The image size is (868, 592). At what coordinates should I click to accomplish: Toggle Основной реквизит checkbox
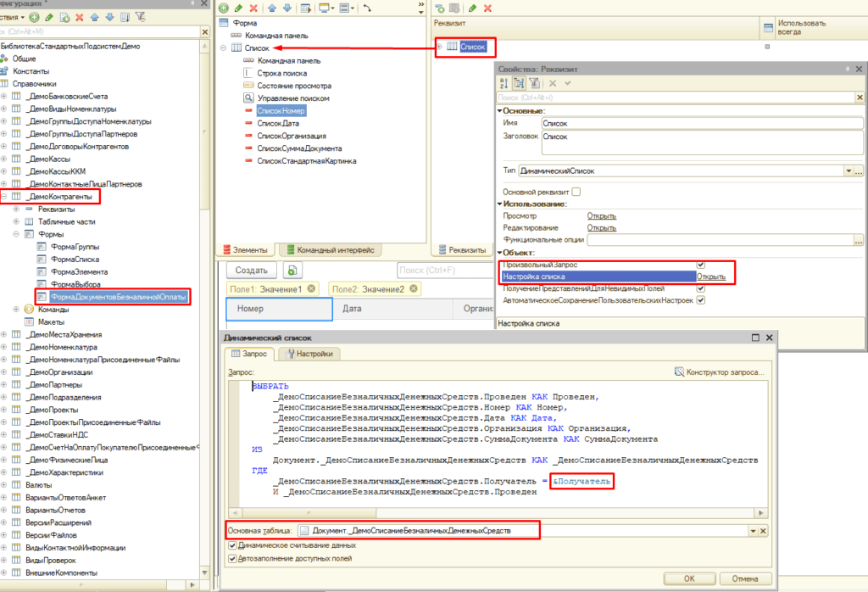[x=576, y=192]
